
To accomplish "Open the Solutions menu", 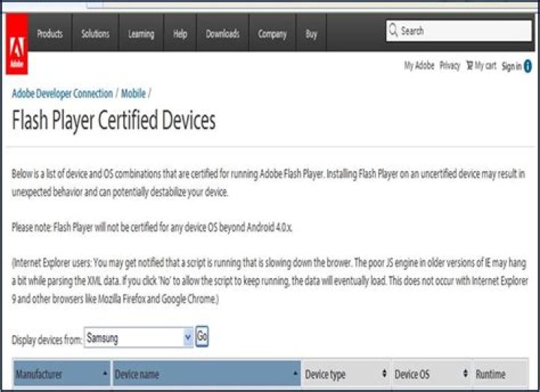I will pyautogui.click(x=95, y=34).
